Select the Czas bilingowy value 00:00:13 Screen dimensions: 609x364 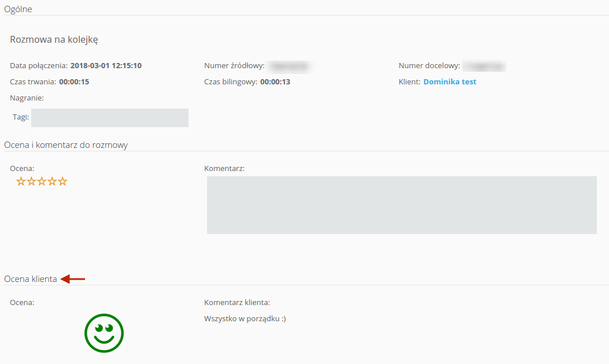point(275,81)
